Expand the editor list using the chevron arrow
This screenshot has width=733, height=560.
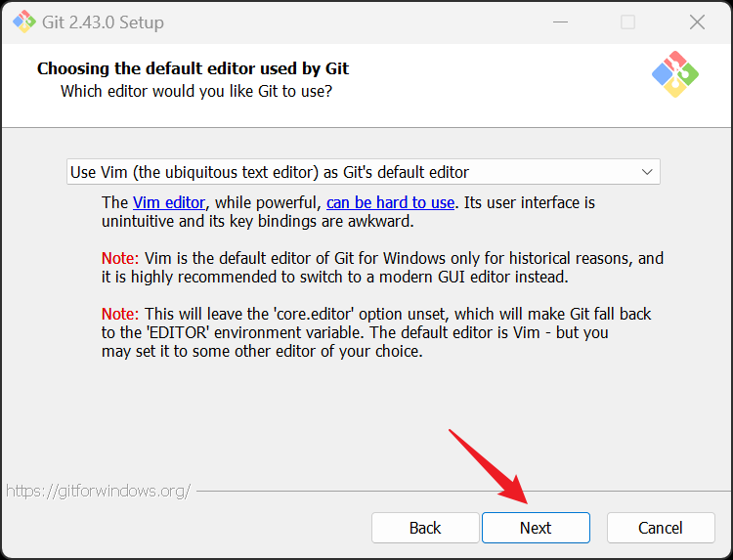647,172
